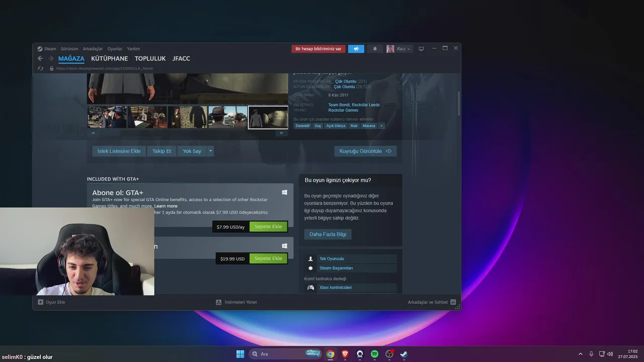This screenshot has width=644, height=362.
Task: Open the Yardım menu
Action: 133,49
